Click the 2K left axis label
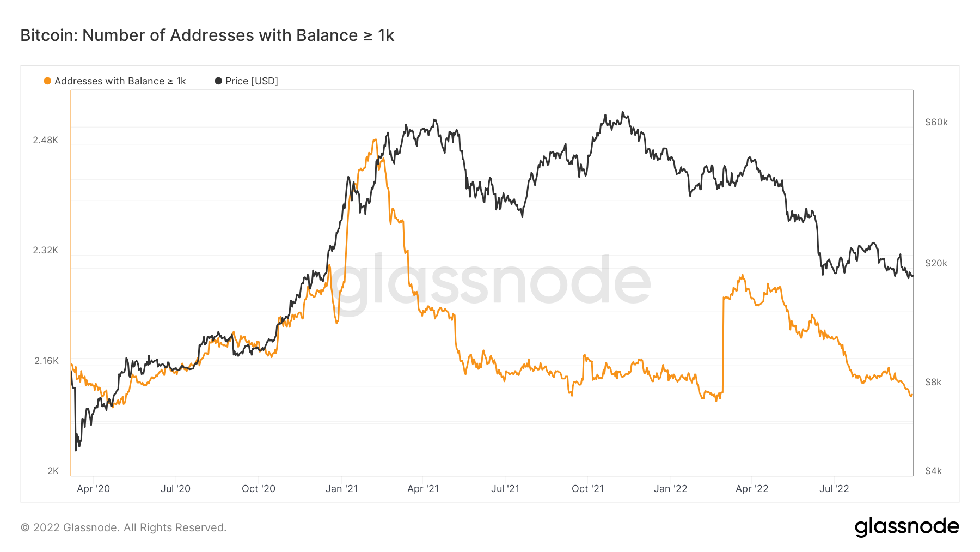 click(x=53, y=471)
